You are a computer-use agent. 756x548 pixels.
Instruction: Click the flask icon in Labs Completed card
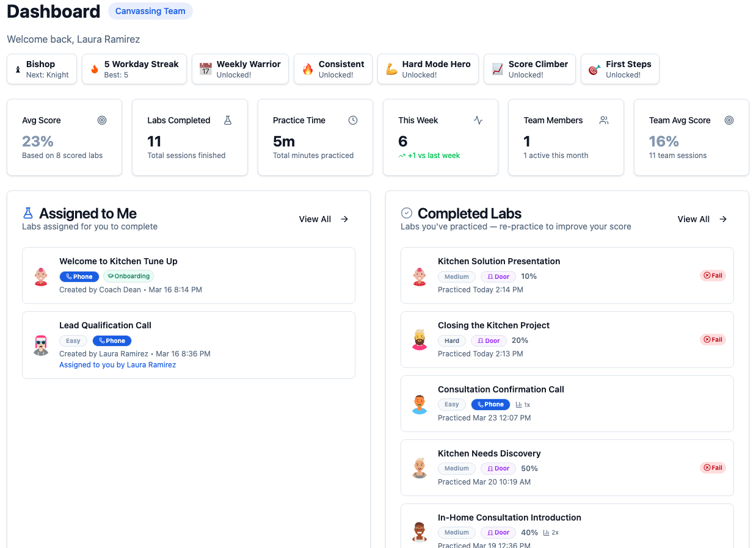tap(228, 120)
